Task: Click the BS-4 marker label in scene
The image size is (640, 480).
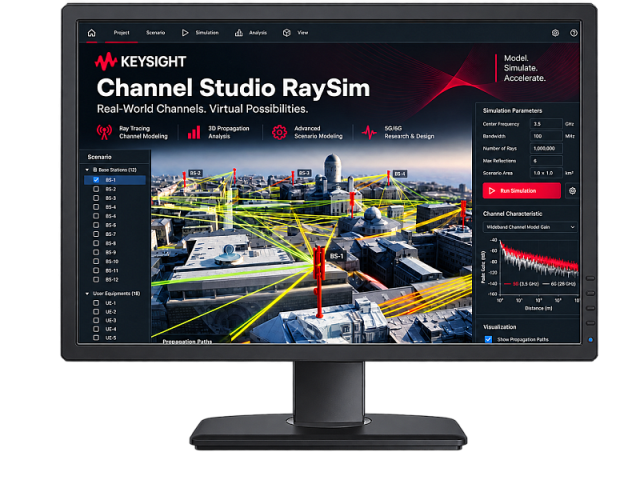Action: point(400,173)
